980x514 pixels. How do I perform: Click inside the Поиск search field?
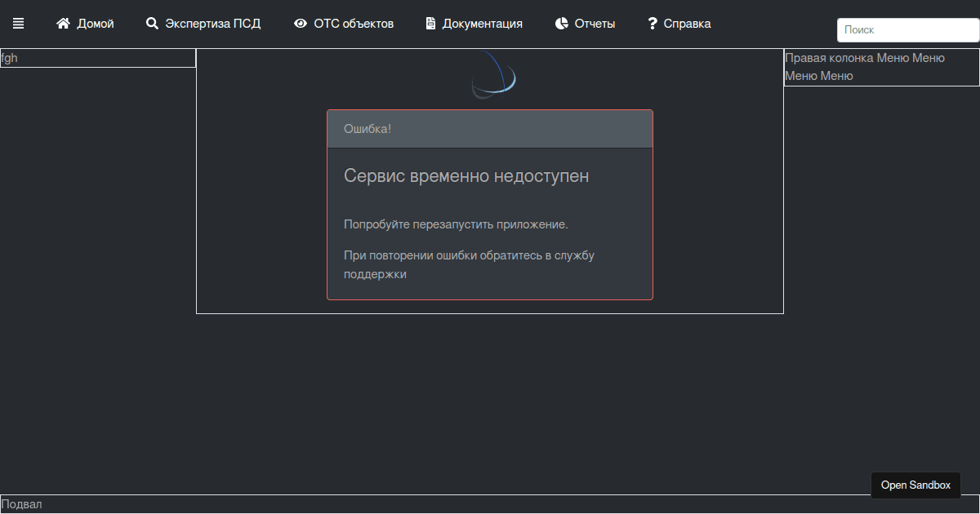click(907, 29)
